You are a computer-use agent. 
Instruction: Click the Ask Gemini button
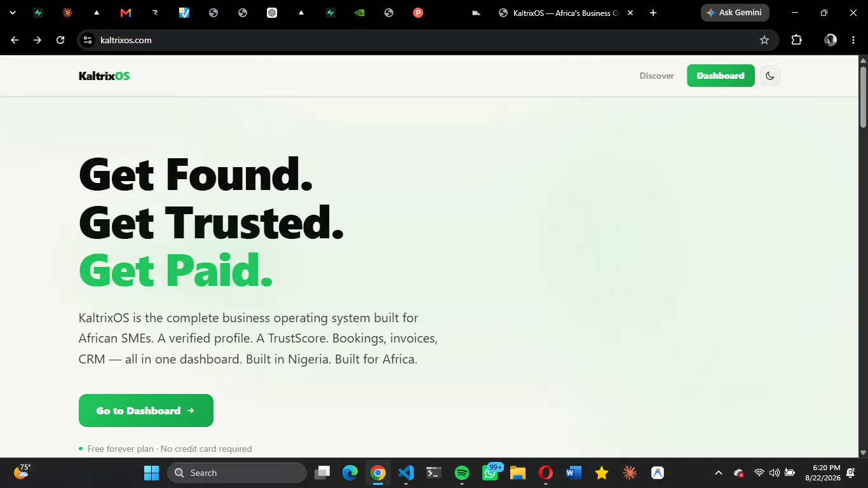click(735, 13)
